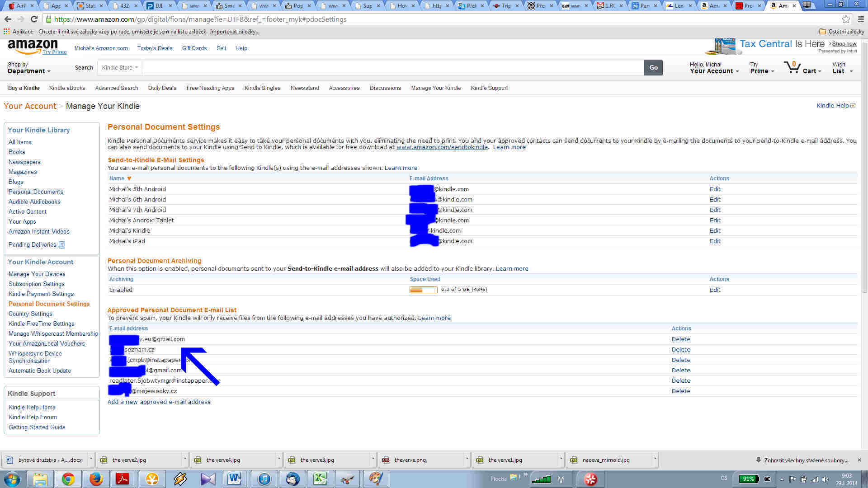
Task: Delete the mojewooky.cz approved e-mail address
Action: tap(681, 391)
